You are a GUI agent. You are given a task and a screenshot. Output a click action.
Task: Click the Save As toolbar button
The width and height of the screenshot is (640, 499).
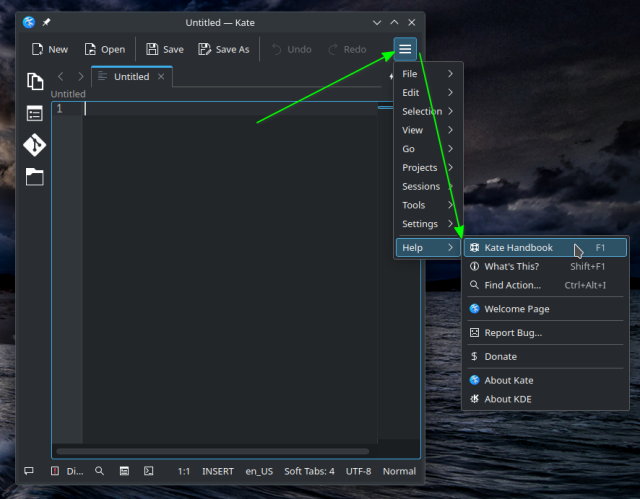(224, 49)
